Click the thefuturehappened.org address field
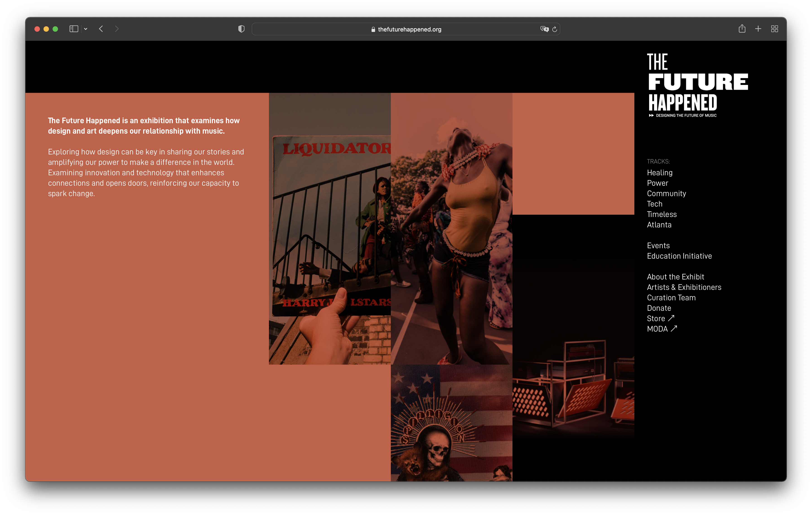 pos(406,29)
